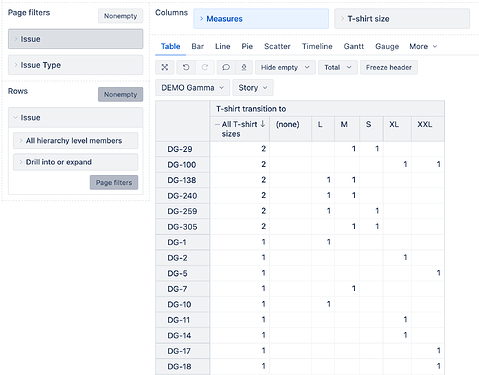Toggle the Nonempty option in Page filters
The height and width of the screenshot is (375, 479).
(x=120, y=16)
